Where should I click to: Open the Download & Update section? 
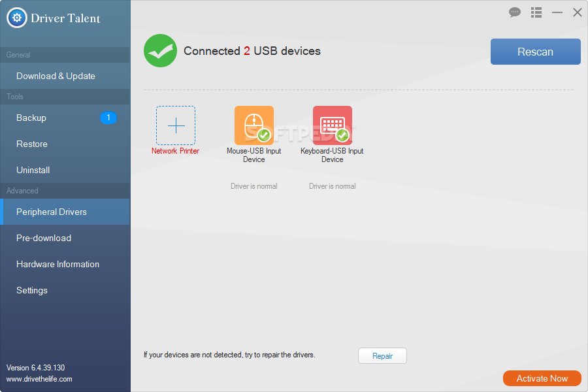pyautogui.click(x=65, y=76)
